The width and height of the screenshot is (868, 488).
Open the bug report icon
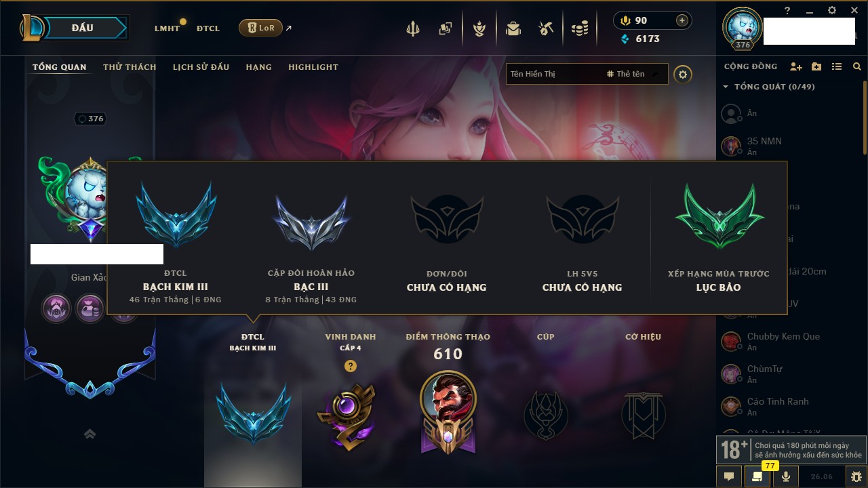(856, 476)
